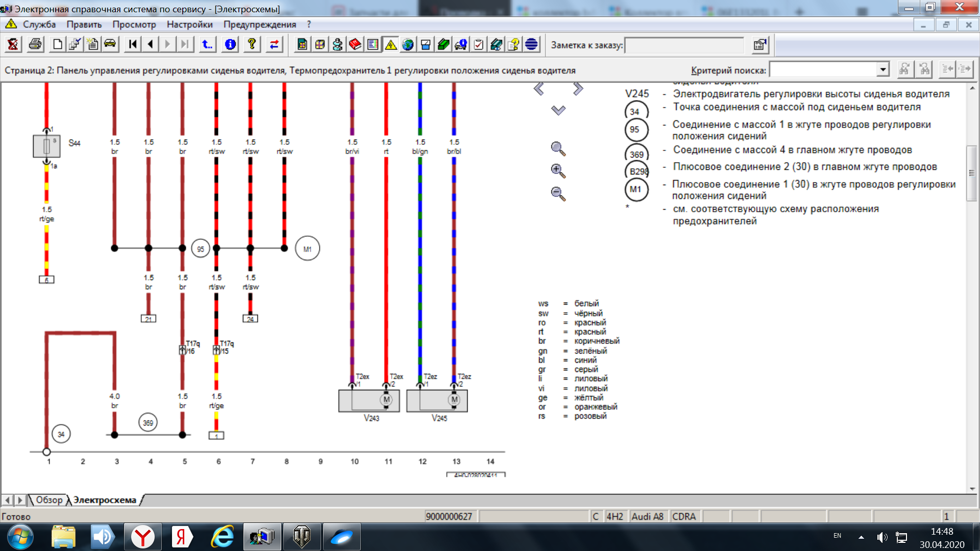980x551 pixels.
Task: Open the Править menu
Action: [84, 24]
